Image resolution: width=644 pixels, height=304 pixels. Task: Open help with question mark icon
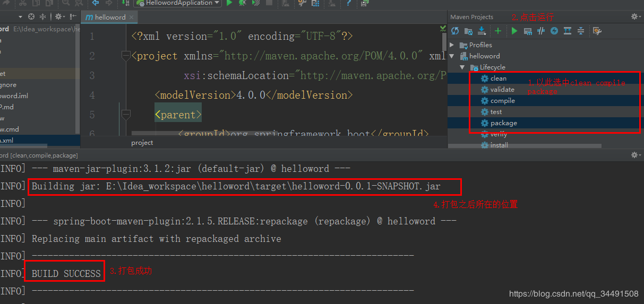349,3
